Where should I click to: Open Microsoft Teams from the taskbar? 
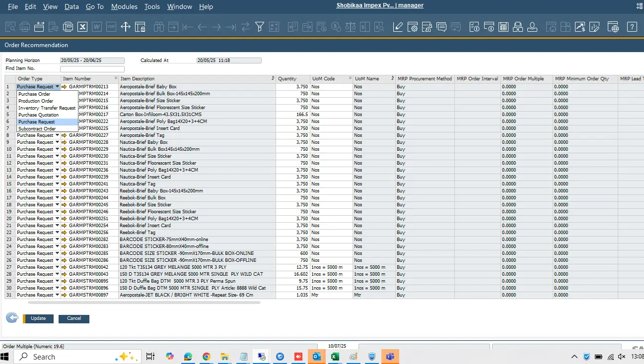pyautogui.click(x=390, y=357)
